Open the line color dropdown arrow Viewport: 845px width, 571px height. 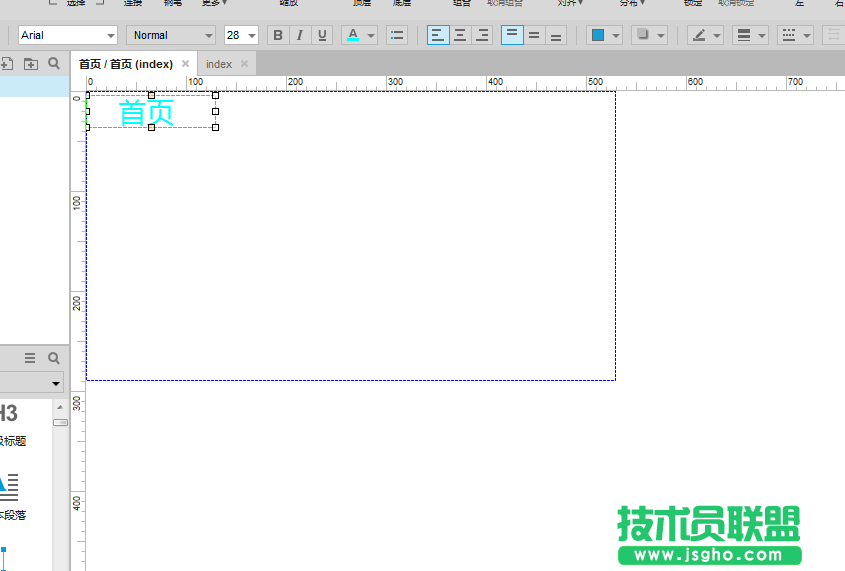[x=717, y=36]
